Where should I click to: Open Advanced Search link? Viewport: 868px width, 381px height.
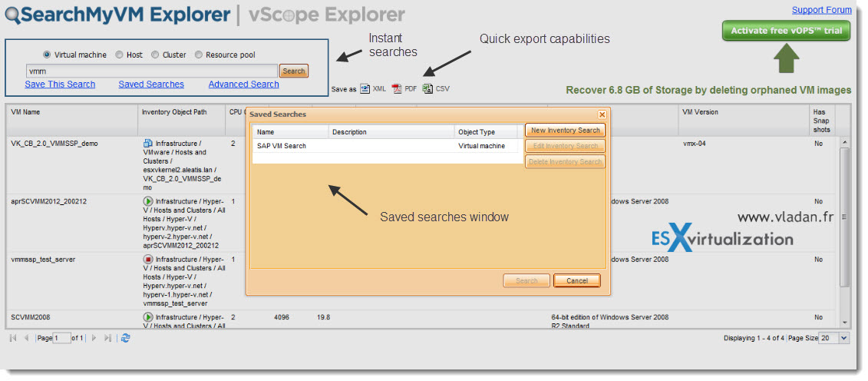(243, 84)
